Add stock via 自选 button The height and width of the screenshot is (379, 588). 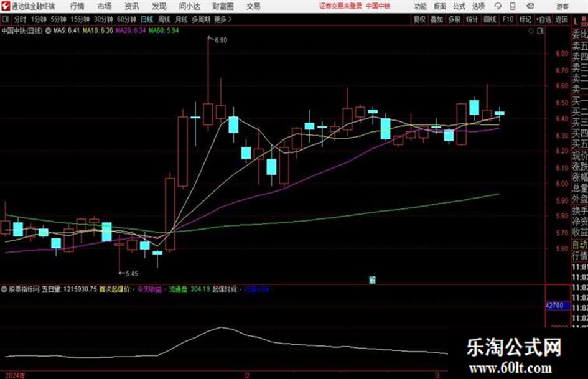point(544,19)
